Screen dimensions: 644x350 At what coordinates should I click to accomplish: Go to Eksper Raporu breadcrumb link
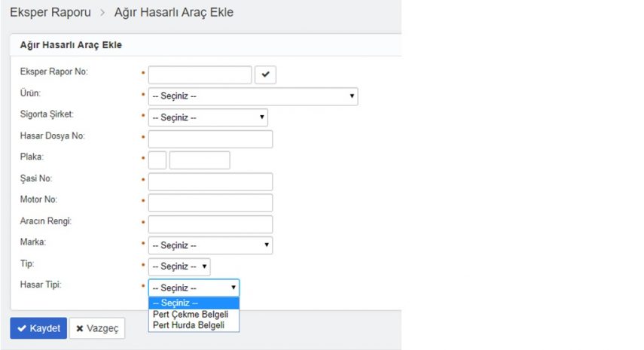[x=50, y=13]
